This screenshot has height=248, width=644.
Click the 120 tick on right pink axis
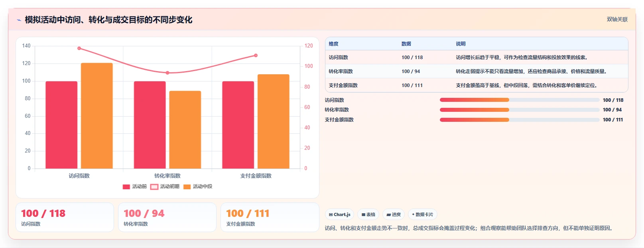tap(309, 46)
